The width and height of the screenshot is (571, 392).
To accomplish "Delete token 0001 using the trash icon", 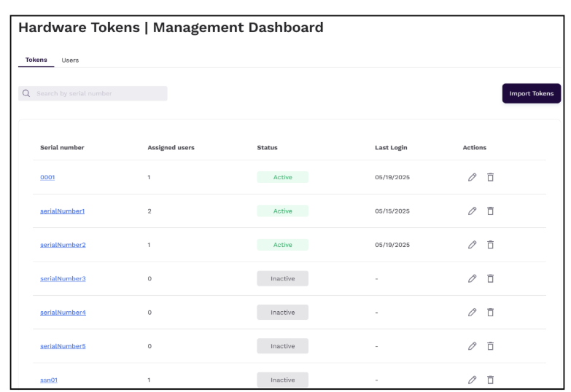I will click(x=490, y=177).
